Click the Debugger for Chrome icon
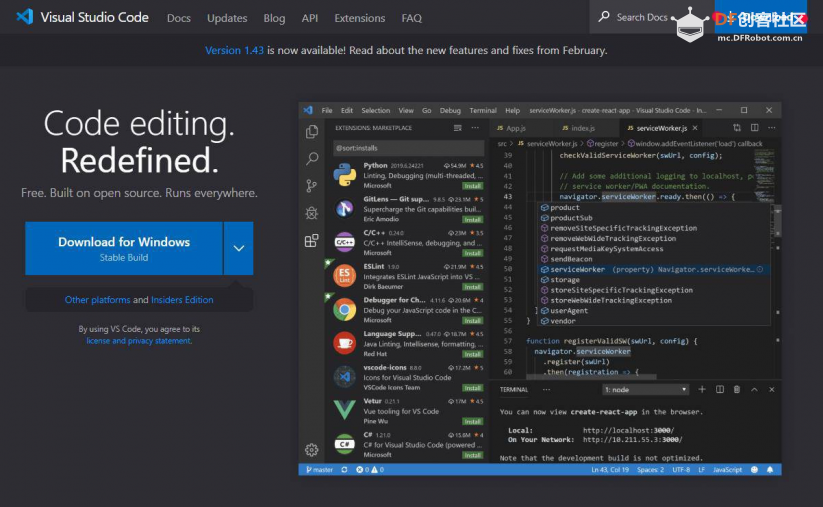The height and width of the screenshot is (507, 823). pos(345,310)
